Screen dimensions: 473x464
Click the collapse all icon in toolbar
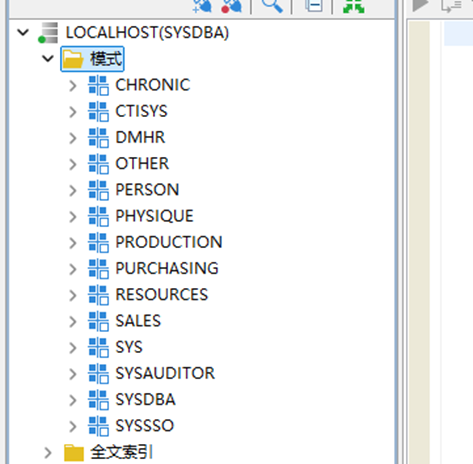313,6
